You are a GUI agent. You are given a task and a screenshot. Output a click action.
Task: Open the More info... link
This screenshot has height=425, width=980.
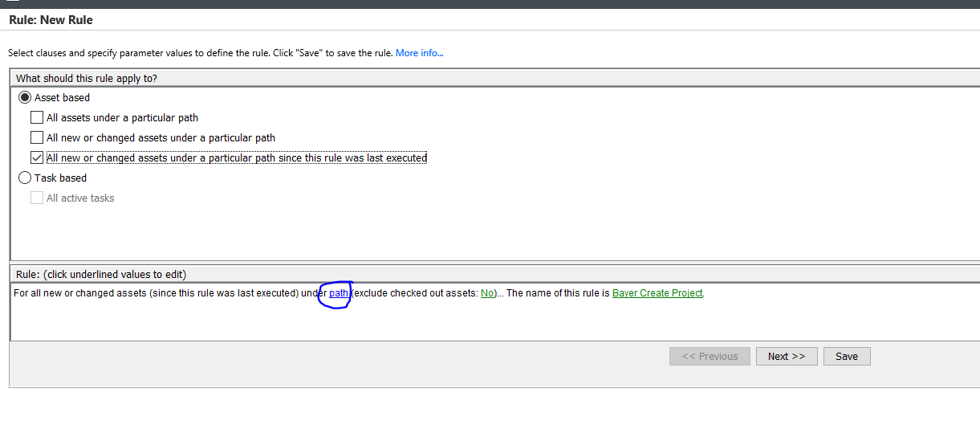[419, 53]
